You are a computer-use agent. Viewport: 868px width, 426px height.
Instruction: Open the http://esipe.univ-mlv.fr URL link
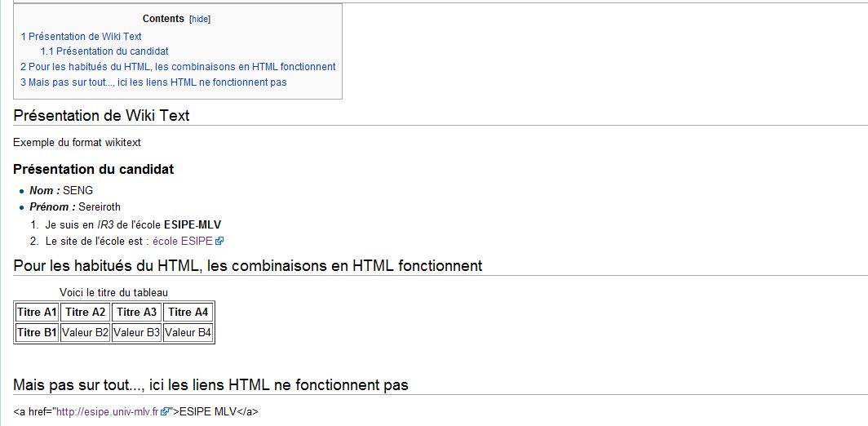(106, 412)
